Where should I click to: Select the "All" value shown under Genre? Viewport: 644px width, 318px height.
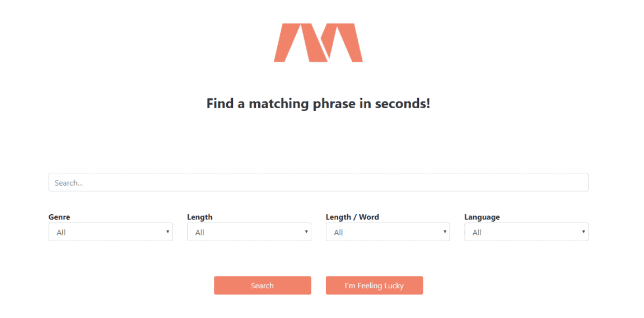point(61,232)
